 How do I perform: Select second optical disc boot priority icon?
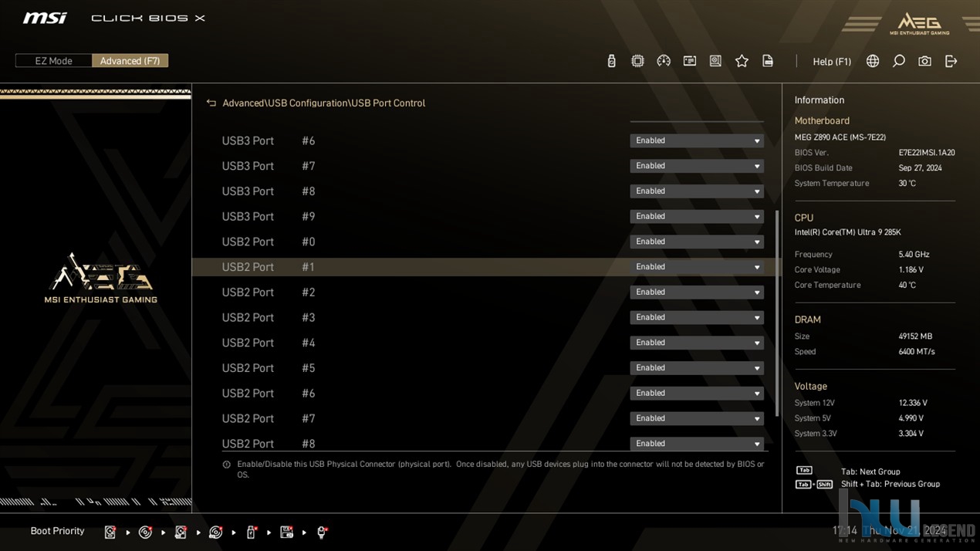click(216, 532)
